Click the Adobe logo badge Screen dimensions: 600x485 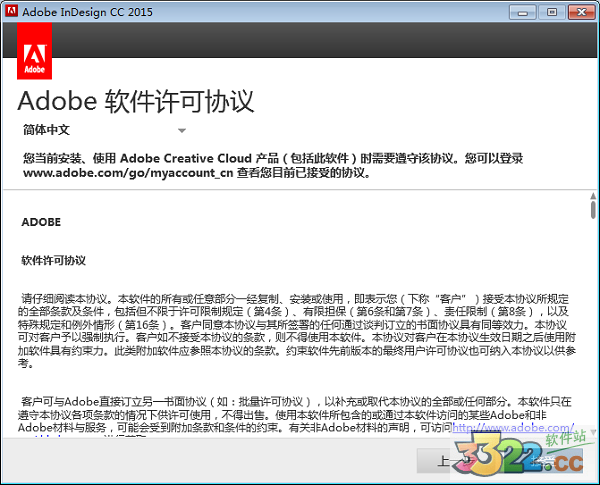34,51
